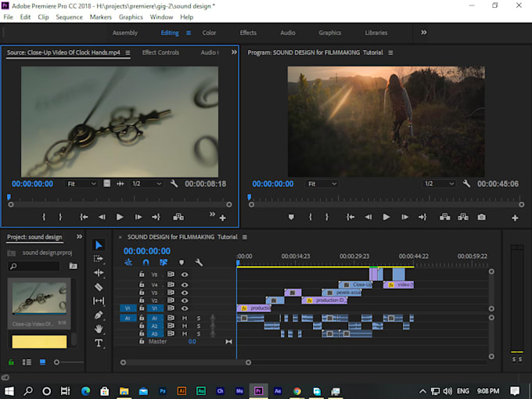Select the Slip tool
532x399 pixels.
[x=99, y=301]
